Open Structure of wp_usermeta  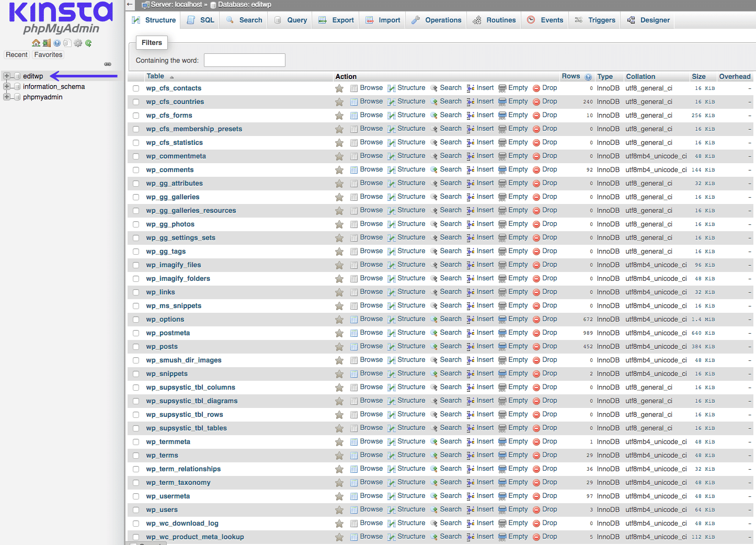(x=411, y=496)
